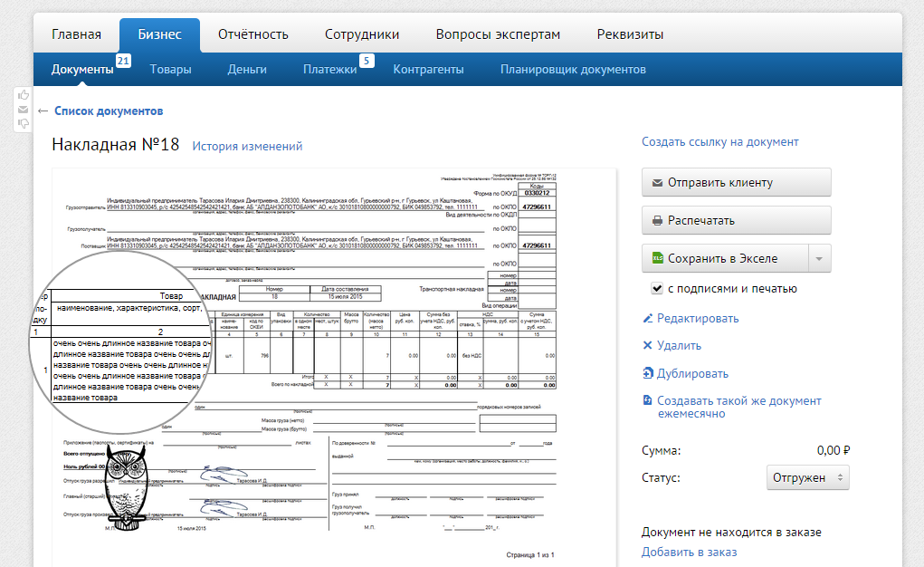Viewport: 924px width, 567px height.
Task: Click the Дублировать link
Action: point(692,373)
